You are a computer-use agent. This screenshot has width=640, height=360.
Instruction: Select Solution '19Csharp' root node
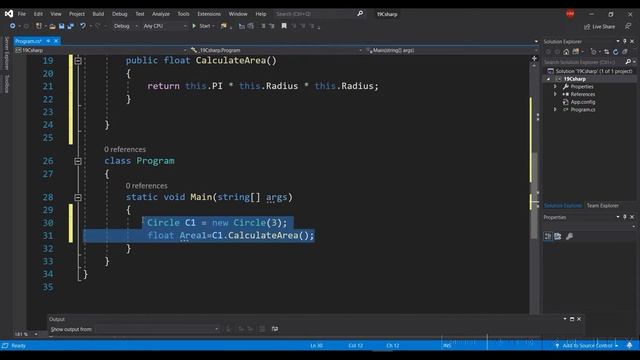pos(593,71)
